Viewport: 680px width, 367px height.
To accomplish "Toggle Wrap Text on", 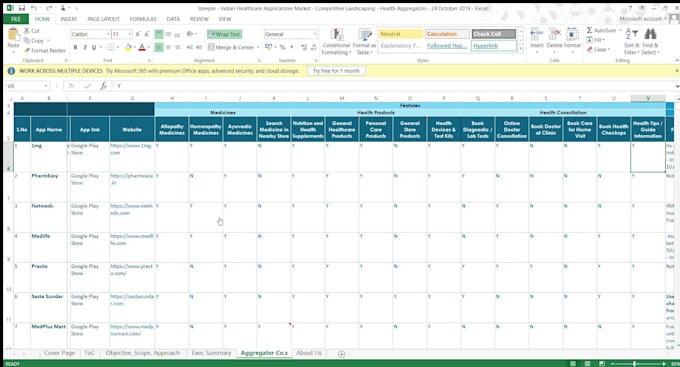I will [x=224, y=34].
